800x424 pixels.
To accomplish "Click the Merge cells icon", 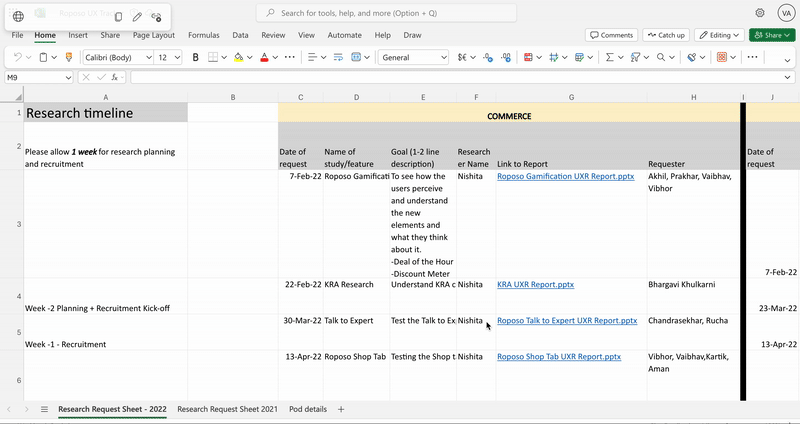I will [356, 58].
